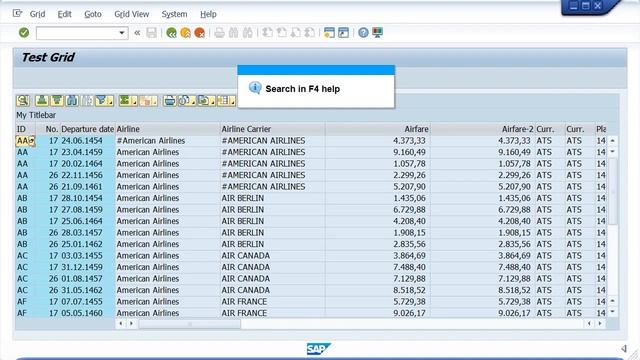Open the Grid View menu
The height and width of the screenshot is (360, 640).
131,14
